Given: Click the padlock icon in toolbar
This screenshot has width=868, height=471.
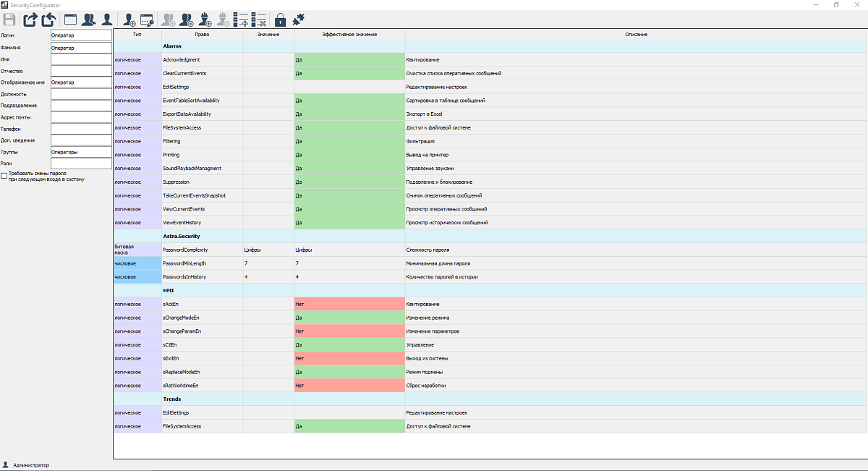Looking at the screenshot, I should [280, 20].
